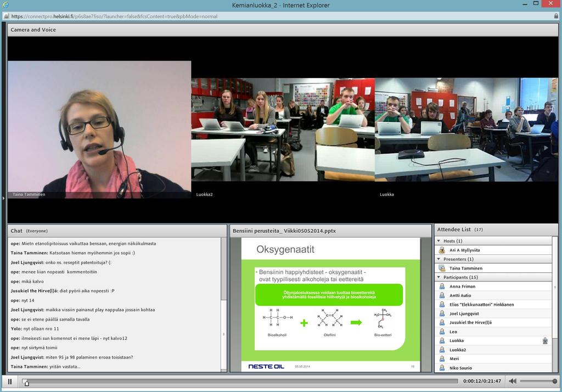562x392 pixels.
Task: Click the Taina Tamminen video name label
Action: [29, 194]
